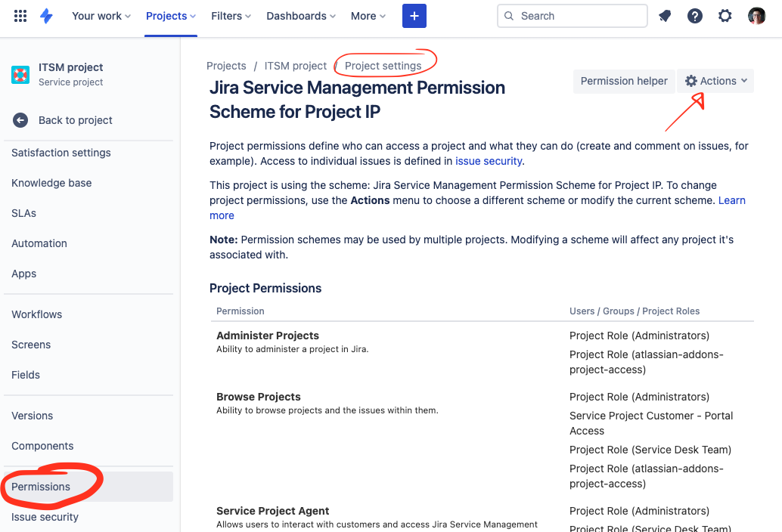Expand the Projects menu
This screenshot has height=532, width=782.
coord(171,16)
